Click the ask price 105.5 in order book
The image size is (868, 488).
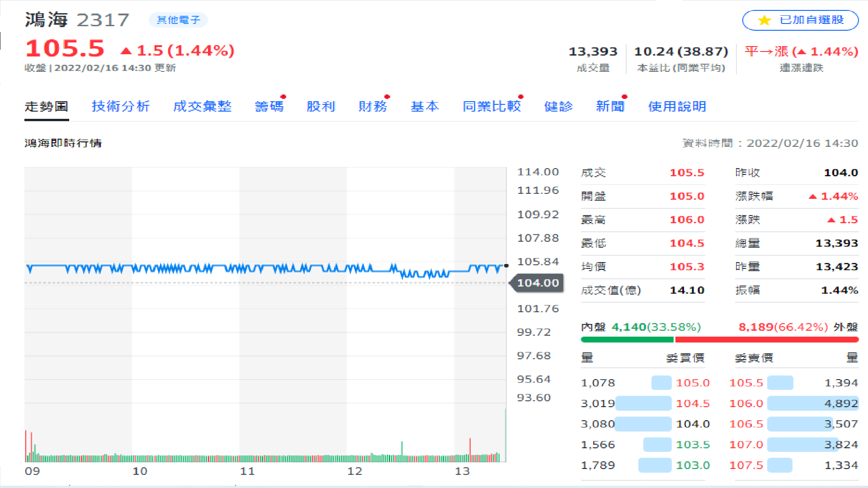click(x=746, y=383)
